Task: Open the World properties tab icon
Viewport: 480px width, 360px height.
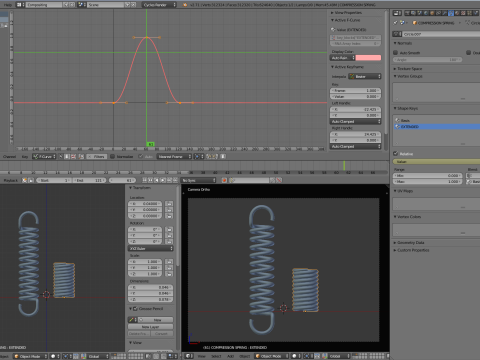Action: 426,13
